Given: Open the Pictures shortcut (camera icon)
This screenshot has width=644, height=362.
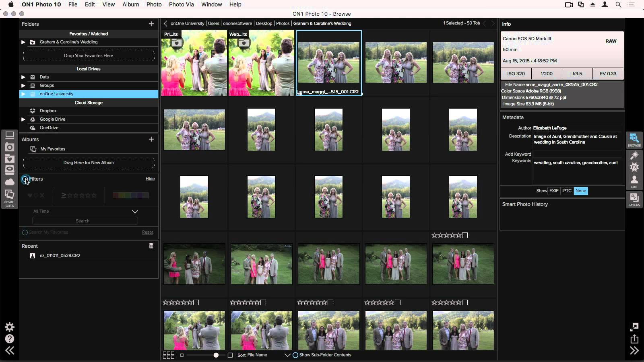Looking at the screenshot, I should coord(10,147).
